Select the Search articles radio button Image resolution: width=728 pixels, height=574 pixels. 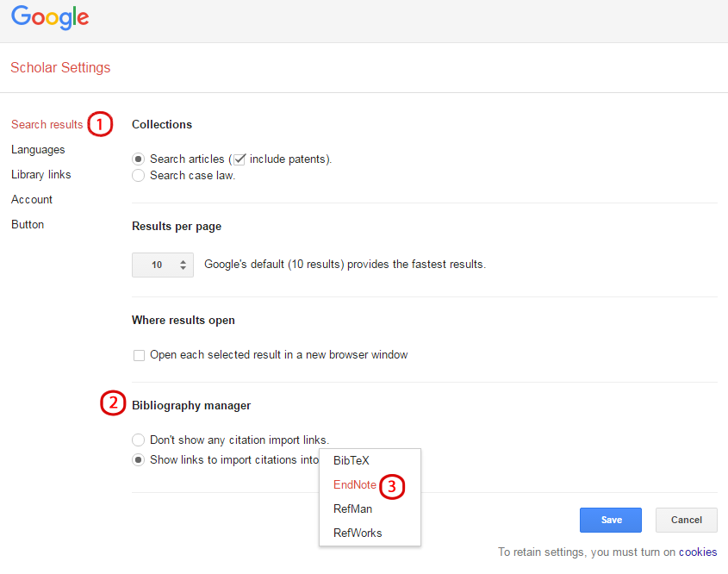[x=138, y=159]
